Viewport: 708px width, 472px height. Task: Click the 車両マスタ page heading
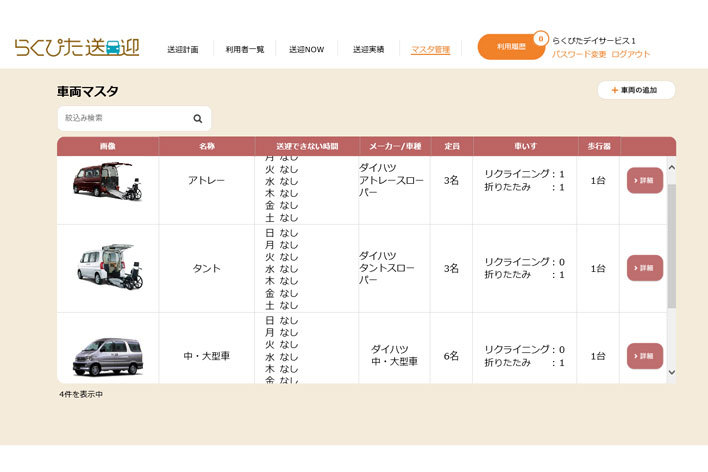coord(88,92)
